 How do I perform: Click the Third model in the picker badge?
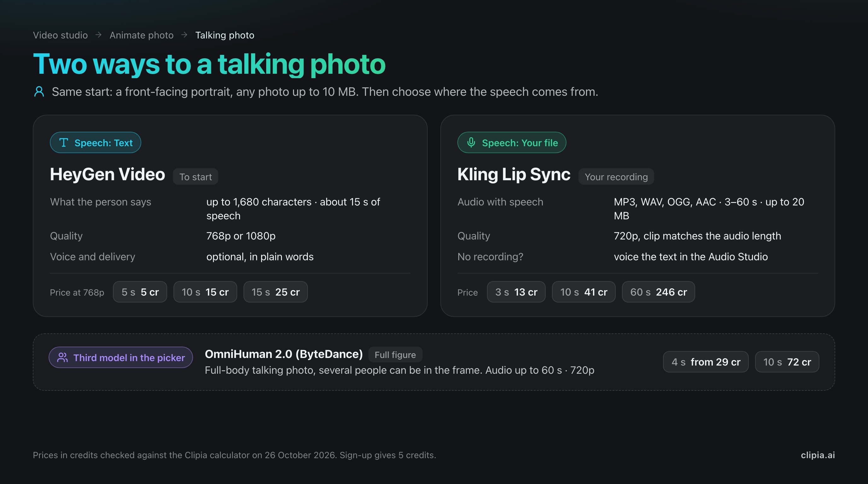coord(120,357)
